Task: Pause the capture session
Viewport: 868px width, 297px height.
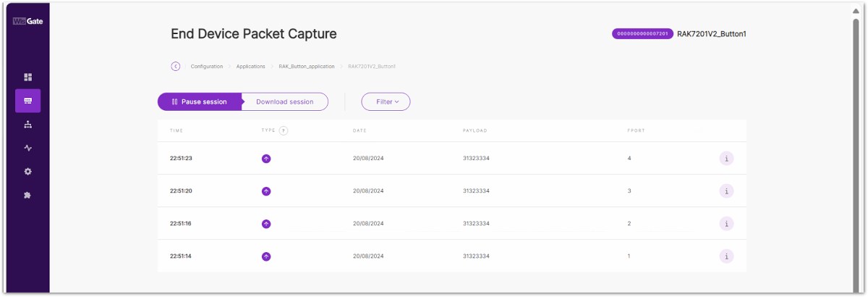Action: click(200, 102)
